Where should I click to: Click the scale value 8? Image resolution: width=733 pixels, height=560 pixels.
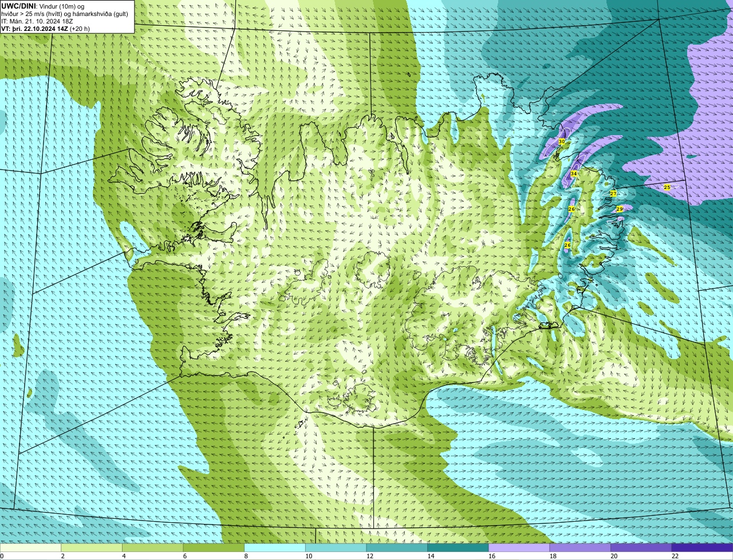246,555
